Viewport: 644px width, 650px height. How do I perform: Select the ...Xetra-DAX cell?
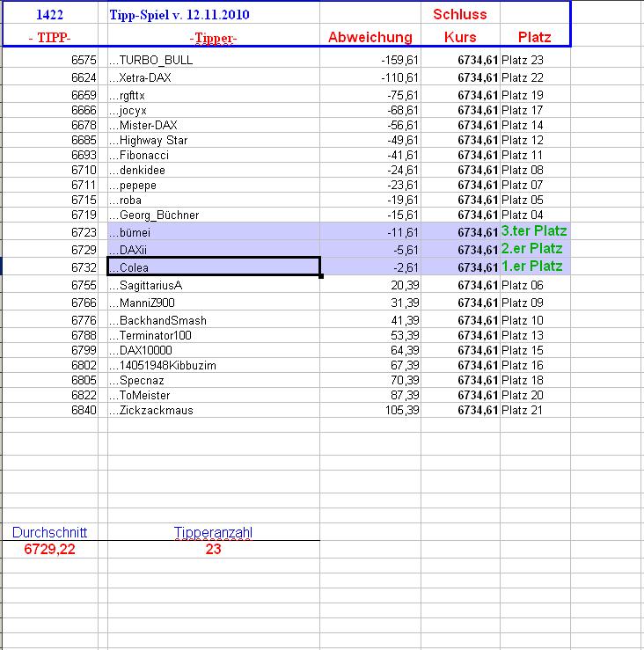click(x=214, y=77)
